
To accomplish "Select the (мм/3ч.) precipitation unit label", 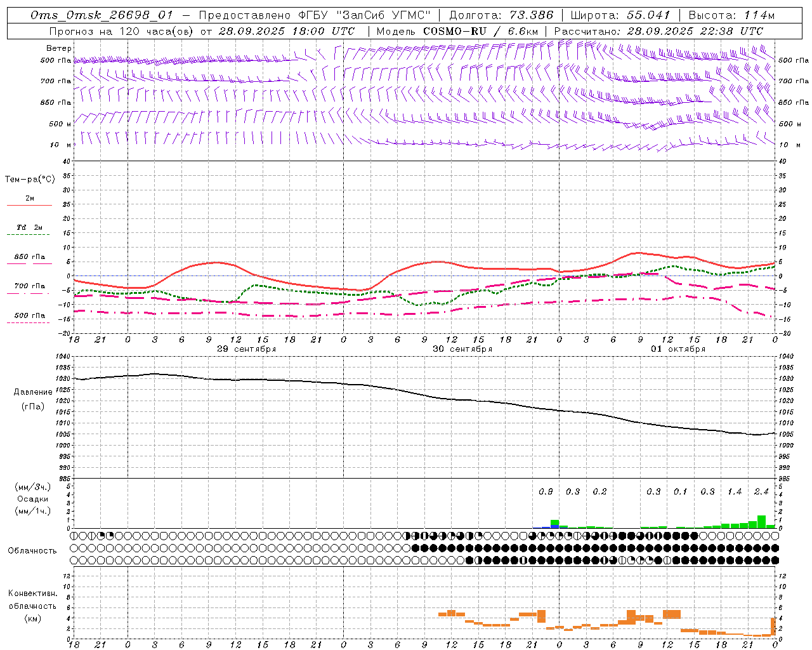I will click(x=33, y=487).
